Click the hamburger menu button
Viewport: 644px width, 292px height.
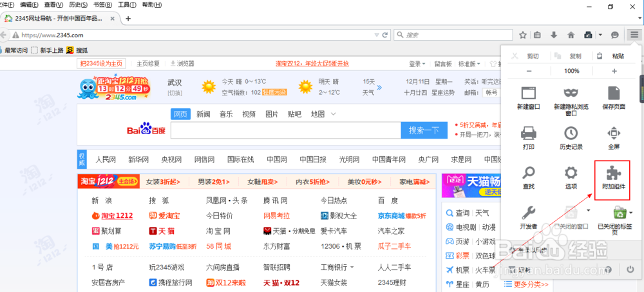click(634, 35)
